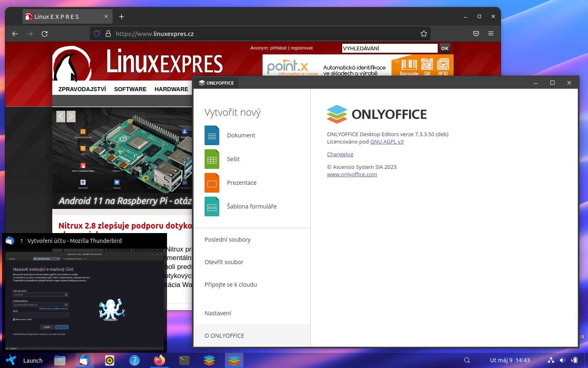The image size is (588, 368).
Task: Close the Linux EXPRES tab
Action: click(x=106, y=17)
